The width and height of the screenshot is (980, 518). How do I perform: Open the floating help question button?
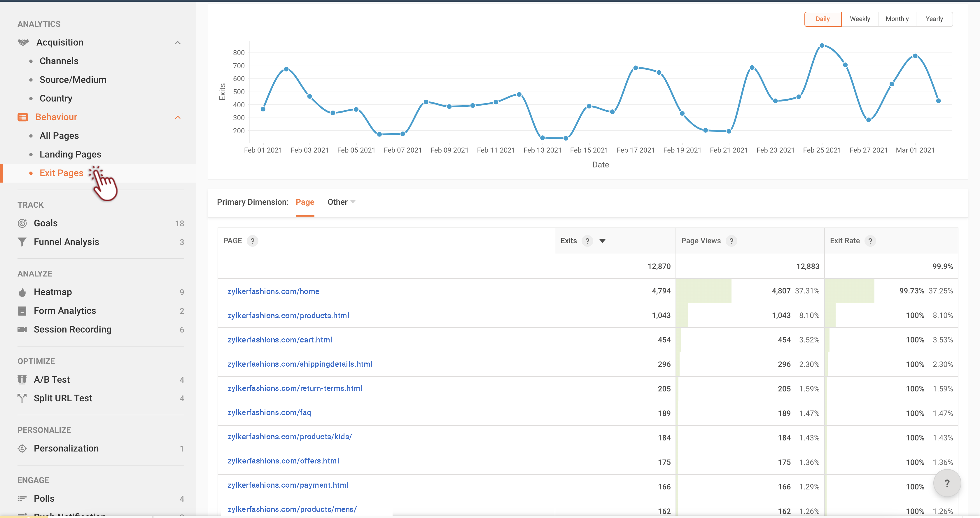coord(947,483)
